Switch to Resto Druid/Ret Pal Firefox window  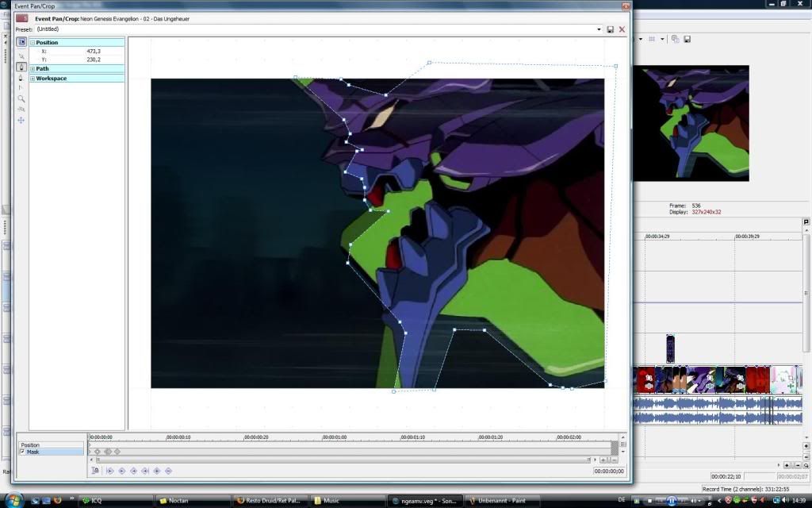[x=270, y=501]
